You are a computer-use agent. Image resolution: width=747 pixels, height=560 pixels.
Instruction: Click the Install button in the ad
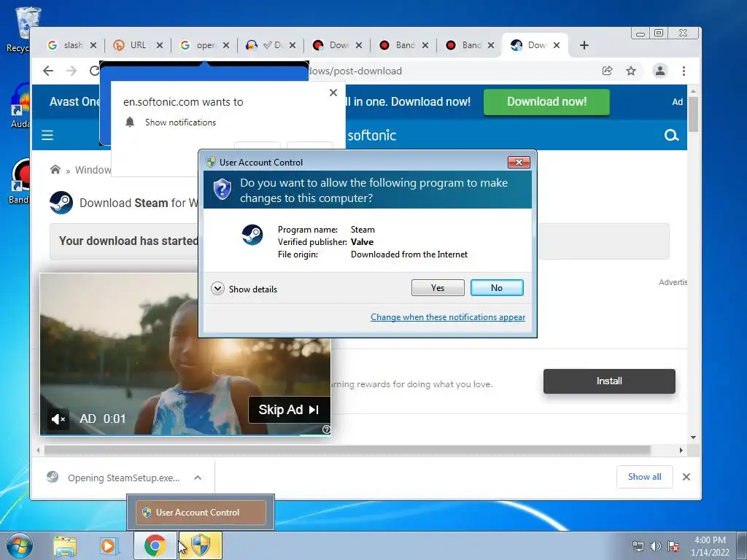[x=609, y=381]
